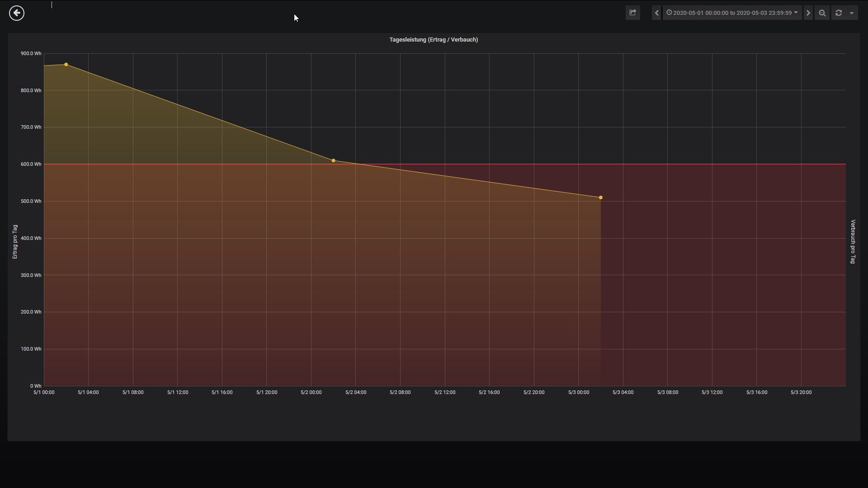Open the Tagesleistung panel title menu
This screenshot has width=868, height=488.
pyautogui.click(x=434, y=40)
